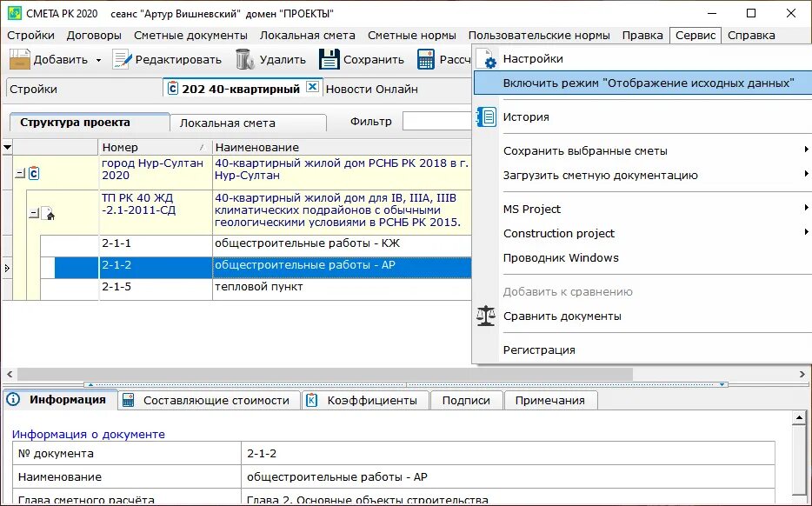This screenshot has height=506, width=812.
Task: Click the История notebook icon
Action: [x=486, y=117]
